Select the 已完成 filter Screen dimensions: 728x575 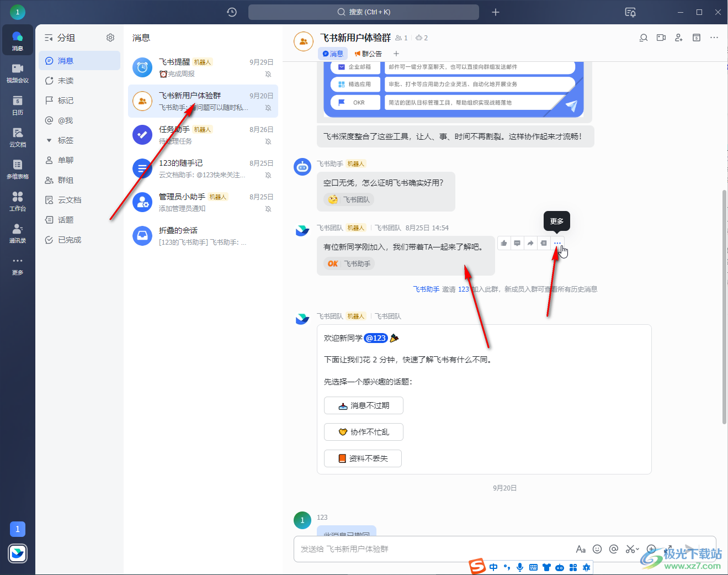click(79, 240)
